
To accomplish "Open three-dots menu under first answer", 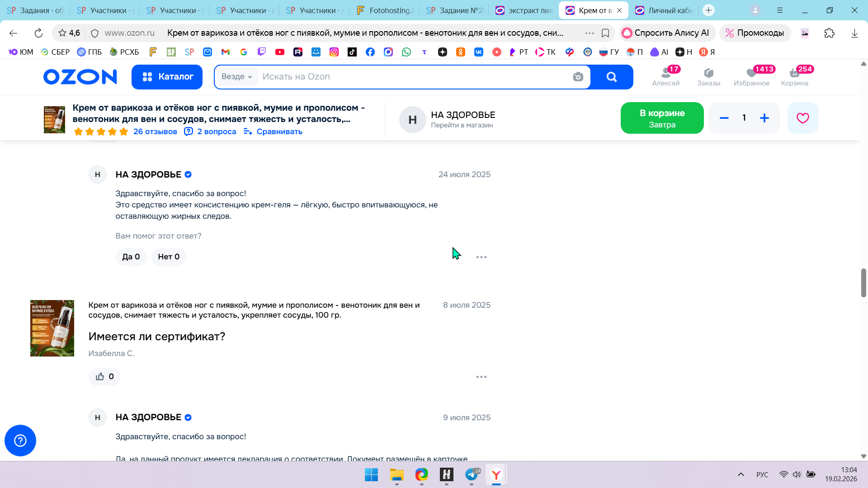I will [481, 257].
